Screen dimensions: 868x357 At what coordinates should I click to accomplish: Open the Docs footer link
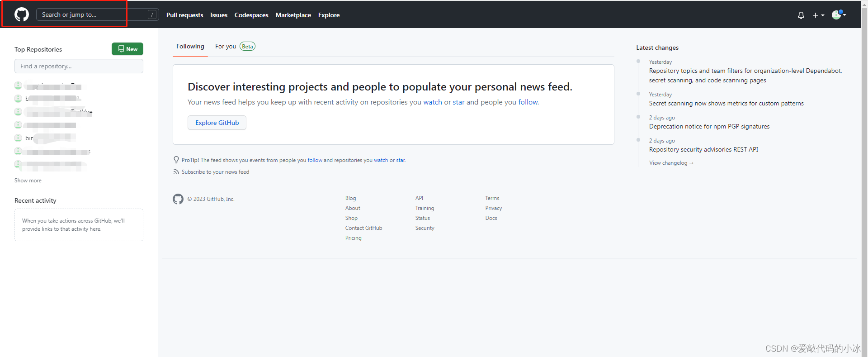[x=491, y=218]
